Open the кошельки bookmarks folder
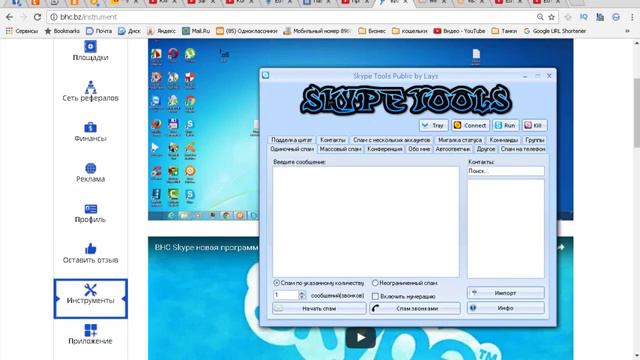The image size is (640, 360). click(409, 31)
